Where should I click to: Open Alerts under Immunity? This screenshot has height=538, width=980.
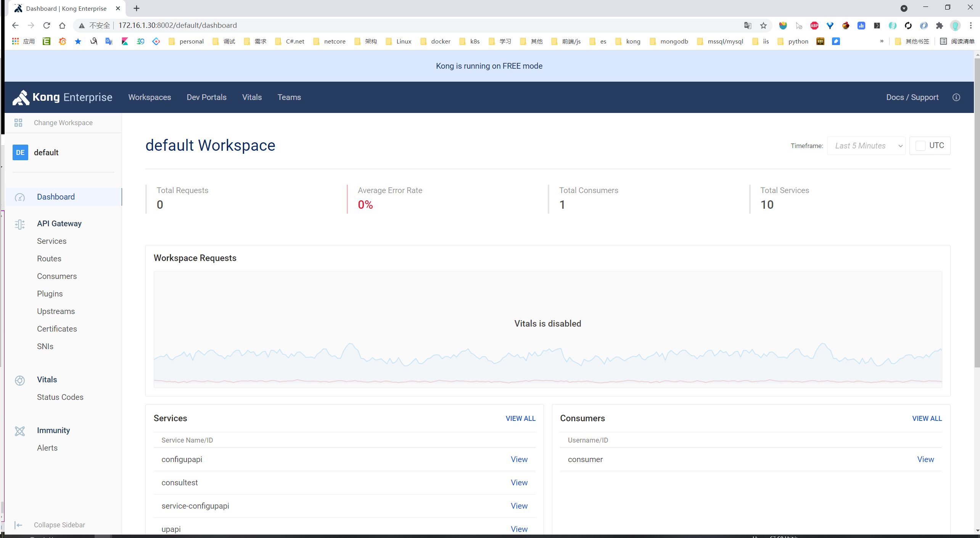pos(47,448)
